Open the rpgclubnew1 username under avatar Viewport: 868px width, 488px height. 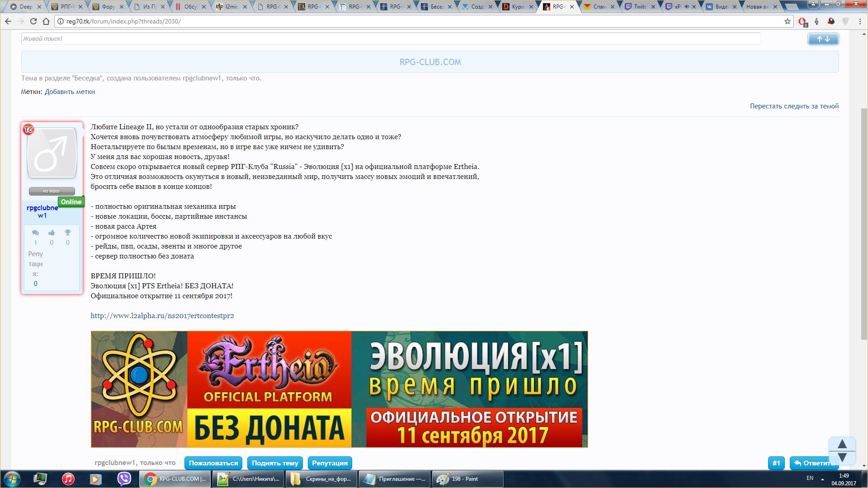[42, 211]
